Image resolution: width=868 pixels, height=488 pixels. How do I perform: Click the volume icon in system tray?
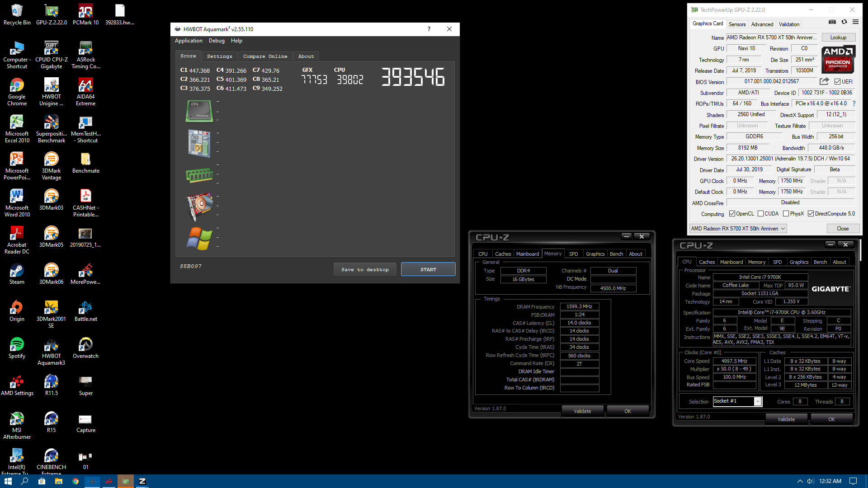tap(811, 481)
